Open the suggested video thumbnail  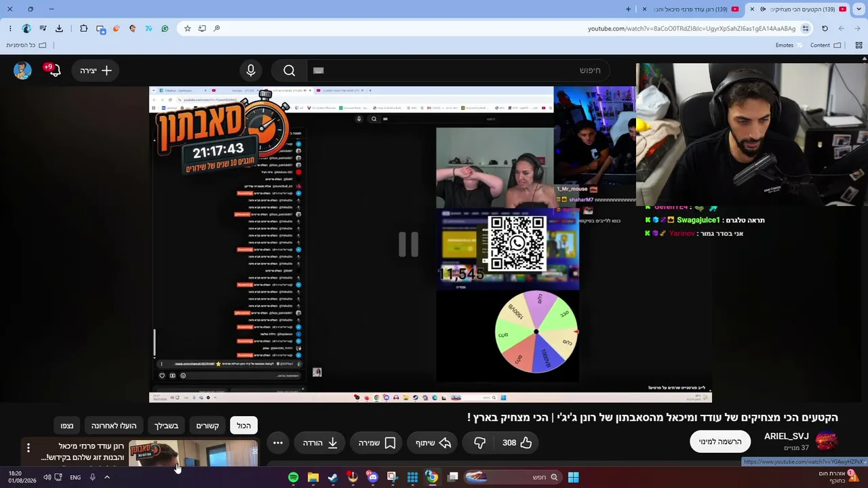(x=194, y=453)
